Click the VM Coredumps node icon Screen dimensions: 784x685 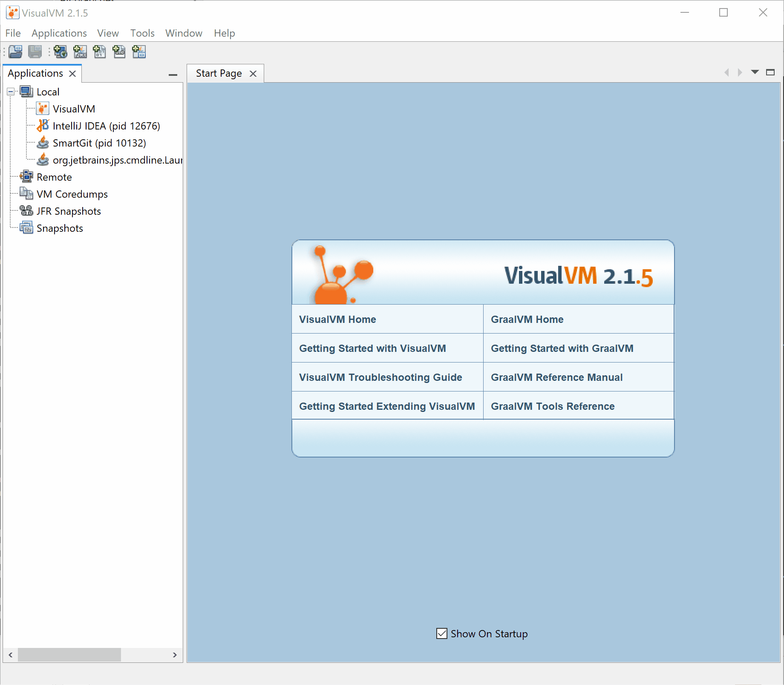click(26, 194)
